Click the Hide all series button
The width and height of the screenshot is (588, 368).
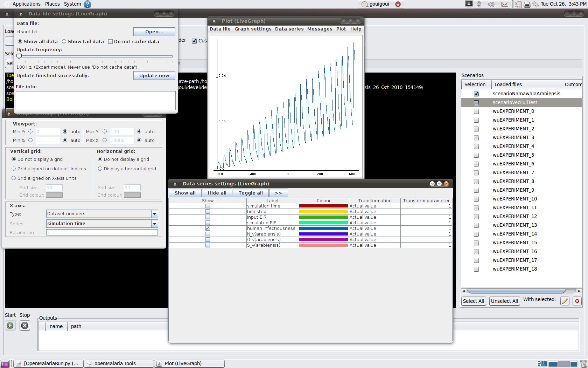[217, 193]
